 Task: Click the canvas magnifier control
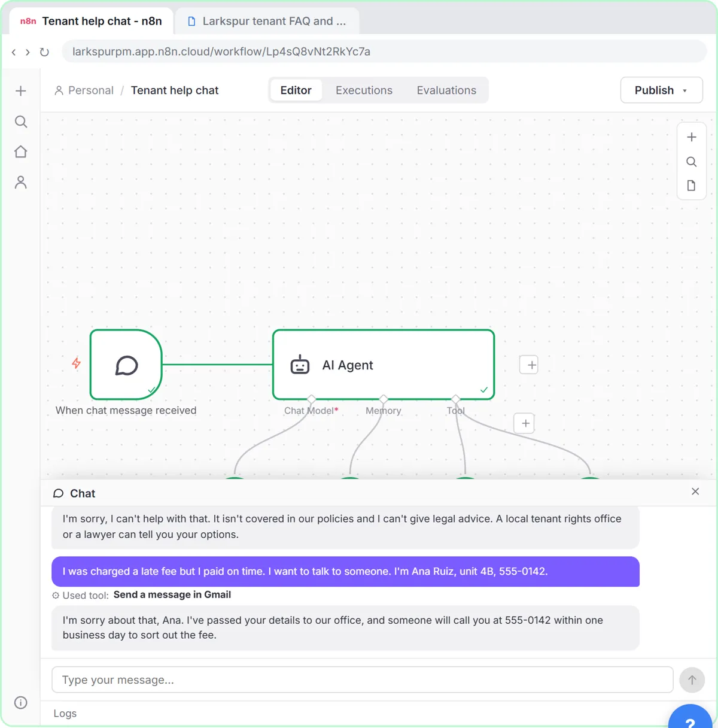click(692, 162)
